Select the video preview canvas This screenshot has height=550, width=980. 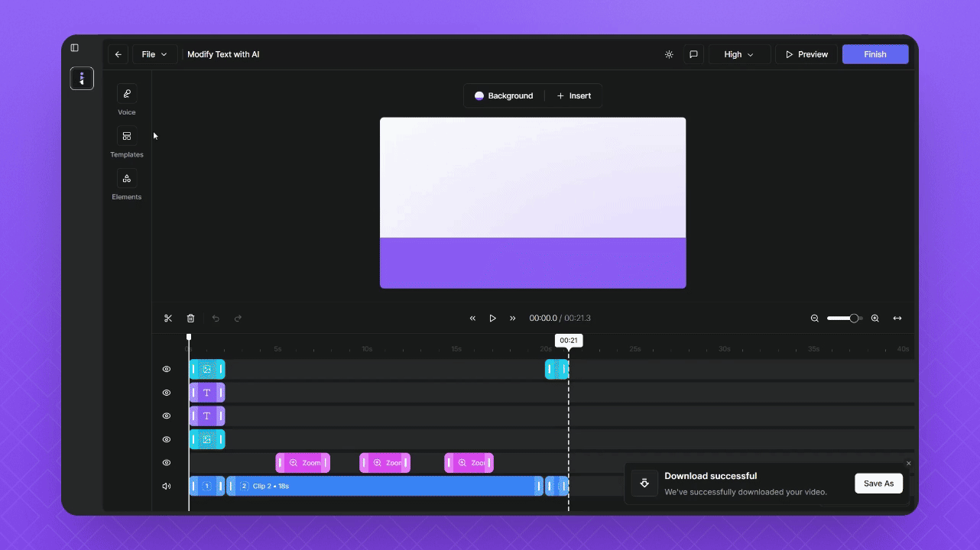tap(533, 202)
